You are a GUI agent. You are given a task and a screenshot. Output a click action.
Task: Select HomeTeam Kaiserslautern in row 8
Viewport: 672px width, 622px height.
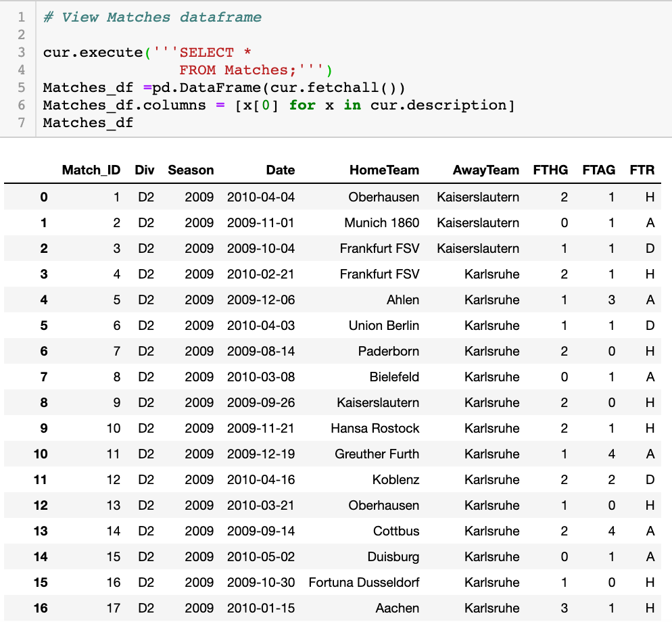click(x=378, y=403)
